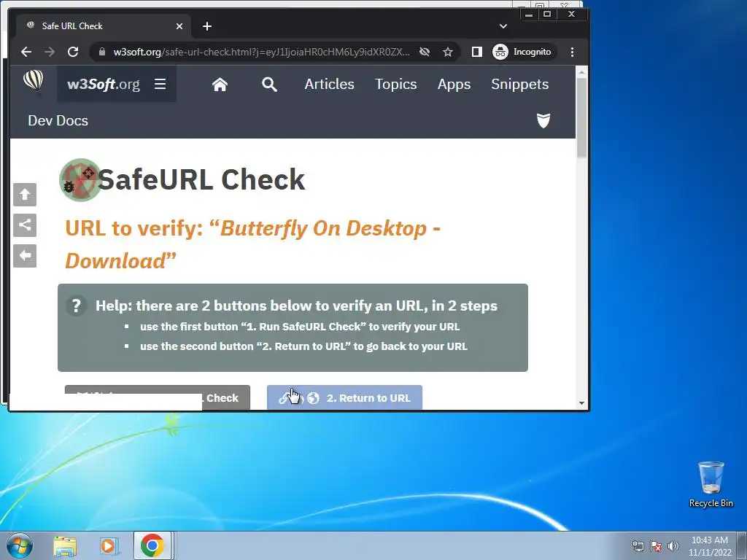Go to the Home house icon

[x=220, y=85]
